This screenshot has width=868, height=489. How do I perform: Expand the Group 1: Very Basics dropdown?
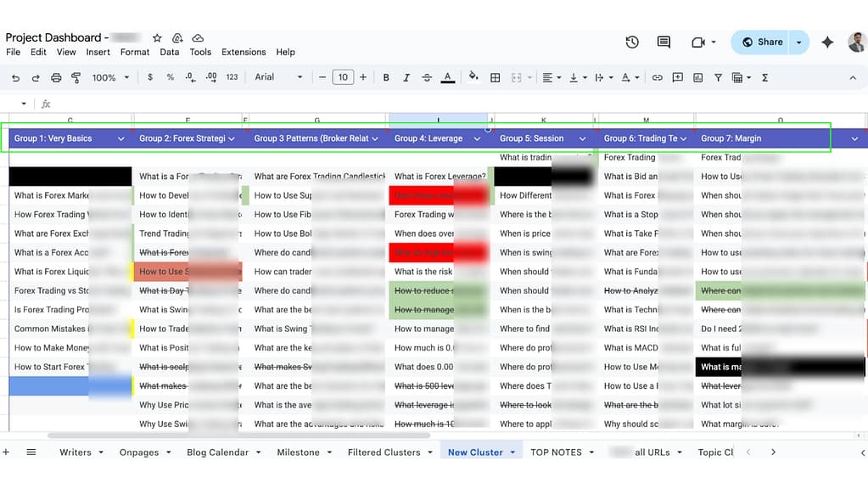click(x=120, y=138)
